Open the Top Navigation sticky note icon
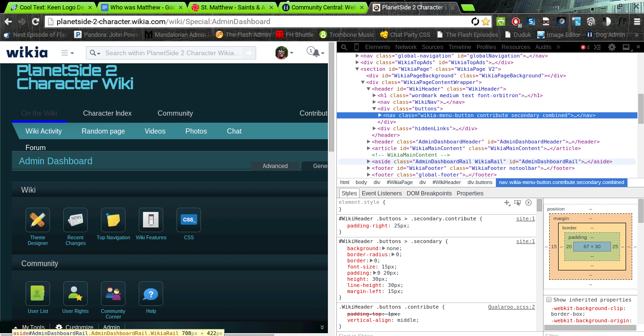Screen dimensions: 644x336 113,220
